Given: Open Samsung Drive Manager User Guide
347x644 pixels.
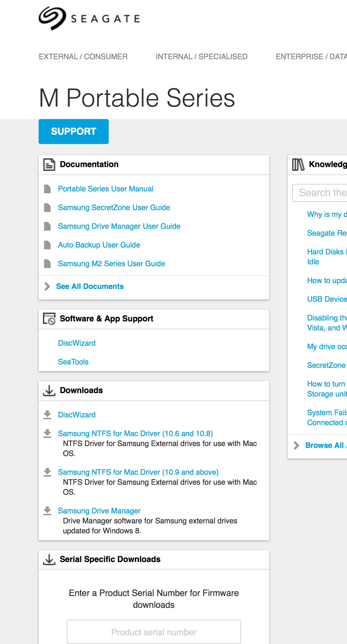Looking at the screenshot, I should [119, 226].
